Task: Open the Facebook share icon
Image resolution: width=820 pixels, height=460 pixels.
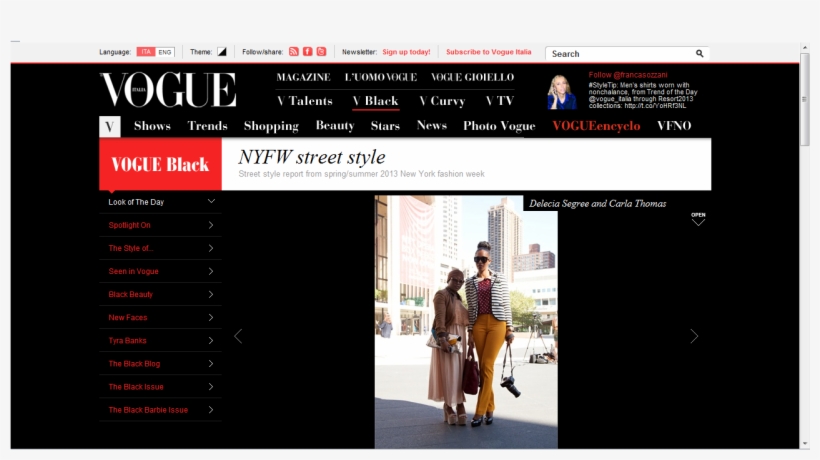Action: click(x=308, y=52)
